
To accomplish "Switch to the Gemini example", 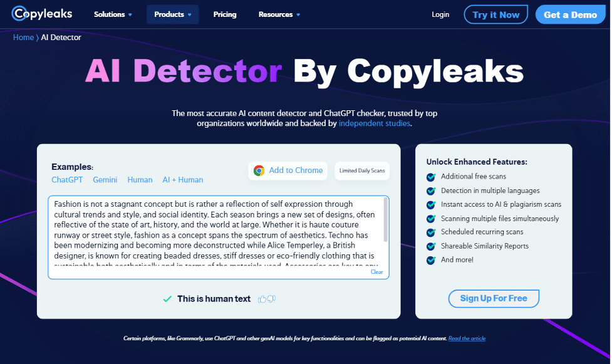I will 105,180.
